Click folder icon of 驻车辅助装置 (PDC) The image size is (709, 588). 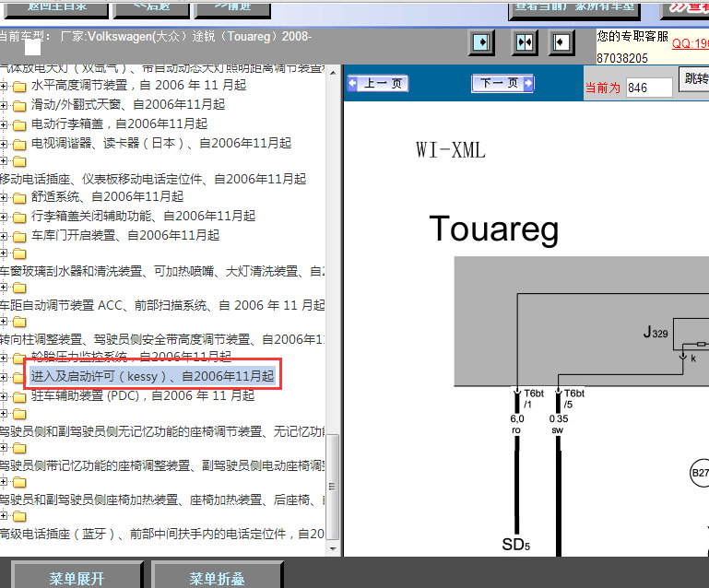[x=19, y=397]
